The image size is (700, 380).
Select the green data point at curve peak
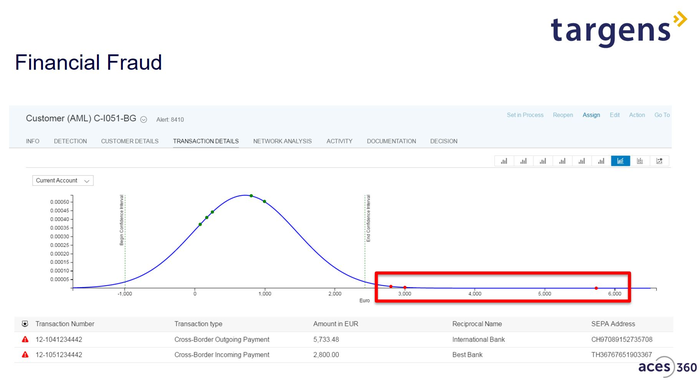(x=251, y=196)
